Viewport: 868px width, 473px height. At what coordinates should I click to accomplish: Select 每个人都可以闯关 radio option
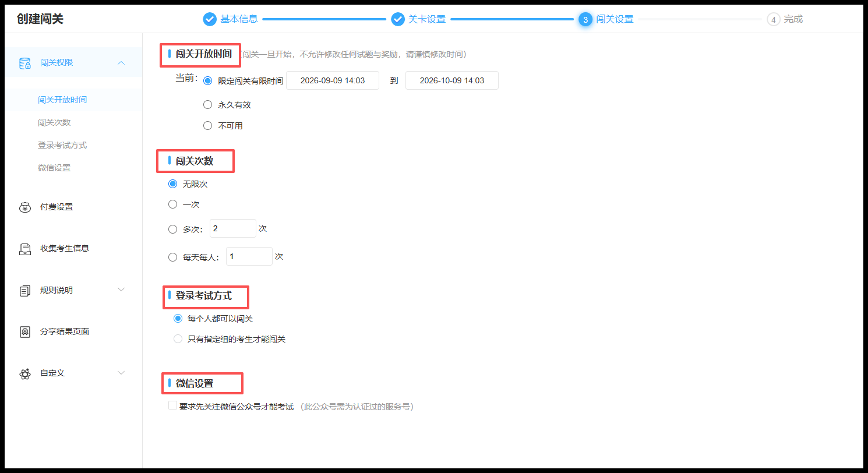point(178,319)
